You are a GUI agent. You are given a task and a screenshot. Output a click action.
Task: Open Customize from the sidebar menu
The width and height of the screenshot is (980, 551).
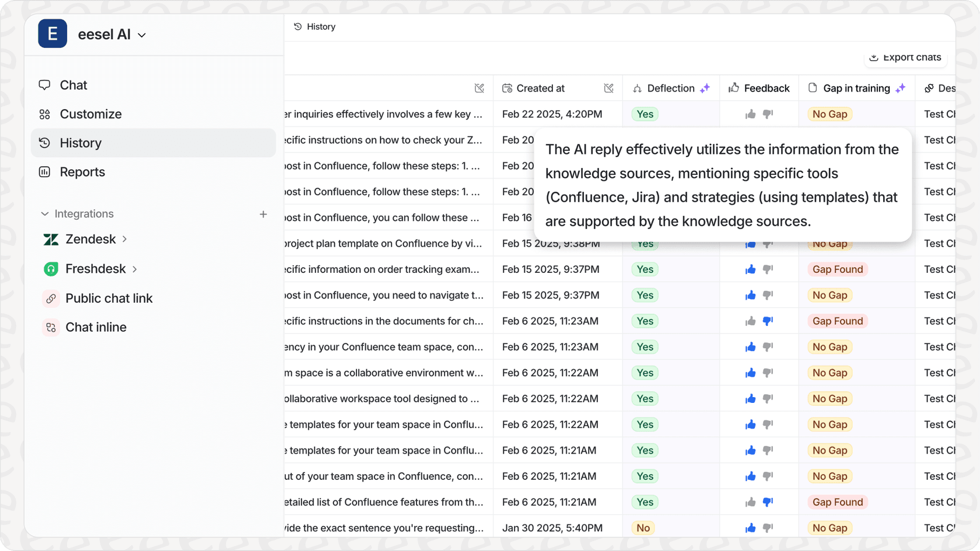tap(90, 114)
